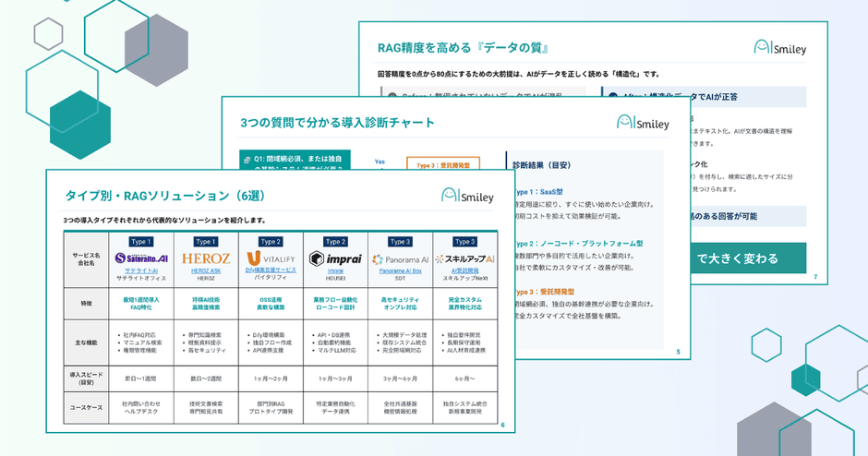868x456 pixels.
Task: Click AI Smiley logo on the 導入診断チャート slide
Action: coord(643,122)
